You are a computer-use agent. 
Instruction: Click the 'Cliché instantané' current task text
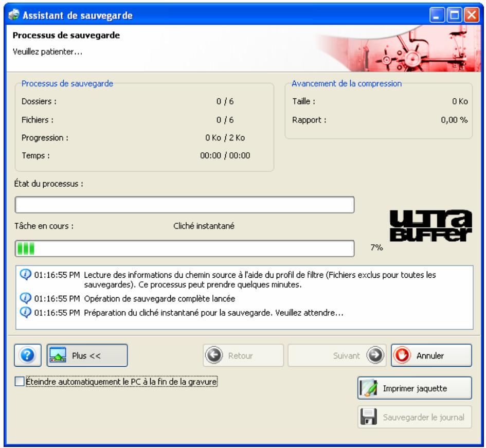coord(204,226)
